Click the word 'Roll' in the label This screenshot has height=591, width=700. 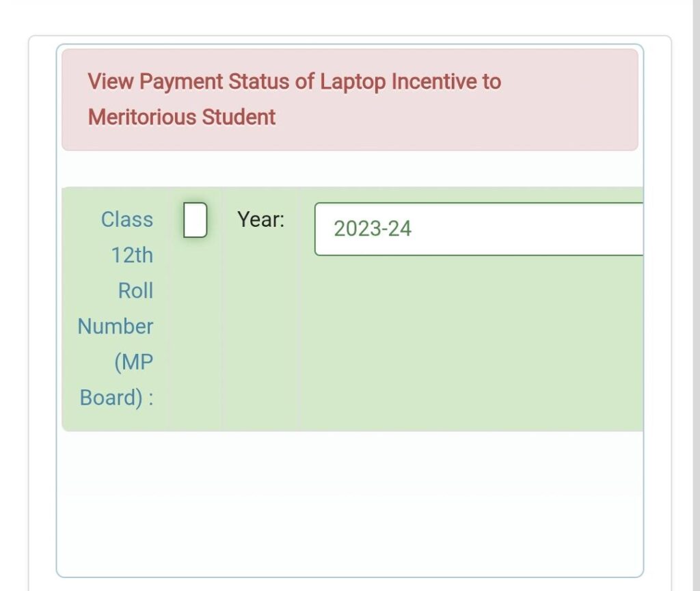[136, 291]
